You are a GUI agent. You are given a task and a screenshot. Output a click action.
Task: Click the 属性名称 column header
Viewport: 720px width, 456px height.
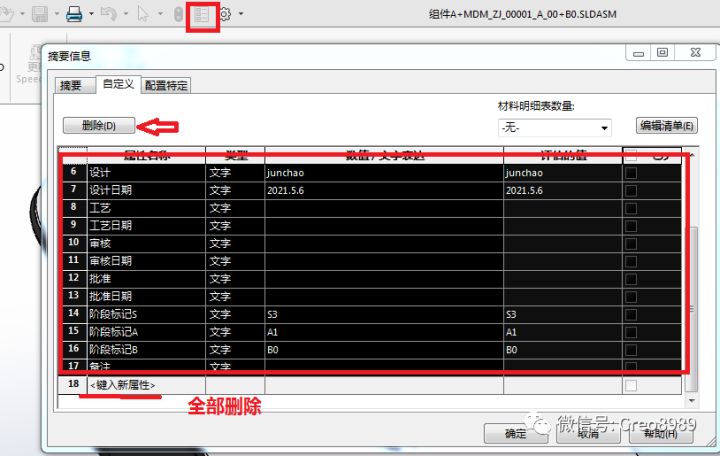[x=146, y=155]
